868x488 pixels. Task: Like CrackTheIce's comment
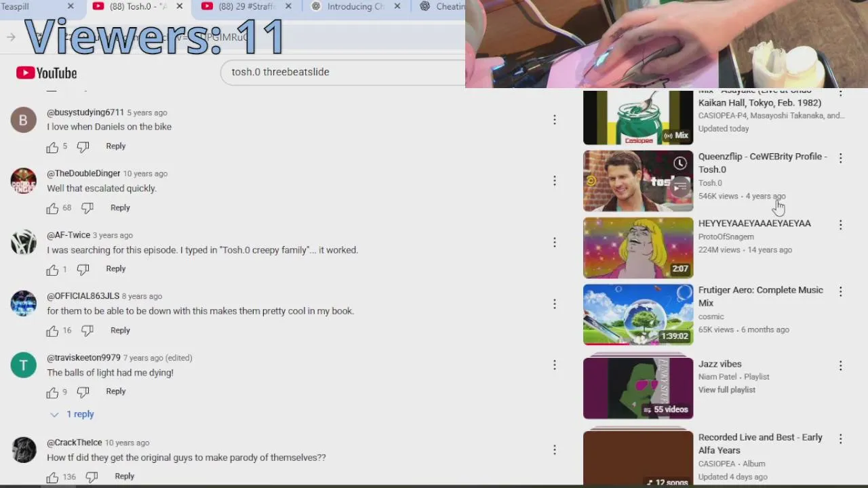click(x=52, y=477)
